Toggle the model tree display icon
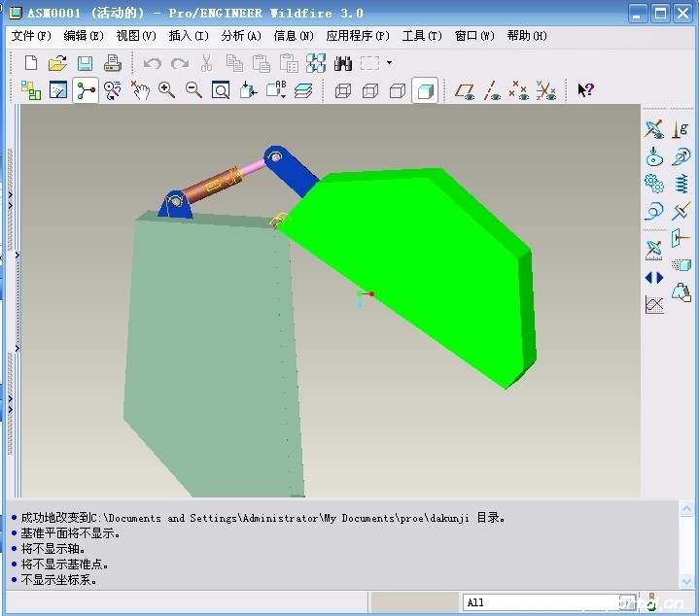 (x=31, y=90)
